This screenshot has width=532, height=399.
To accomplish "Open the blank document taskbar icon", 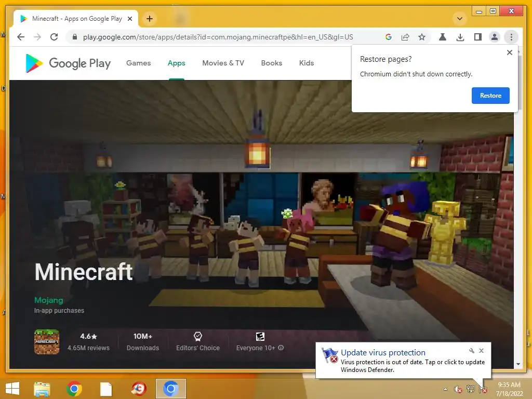I will pos(106,389).
